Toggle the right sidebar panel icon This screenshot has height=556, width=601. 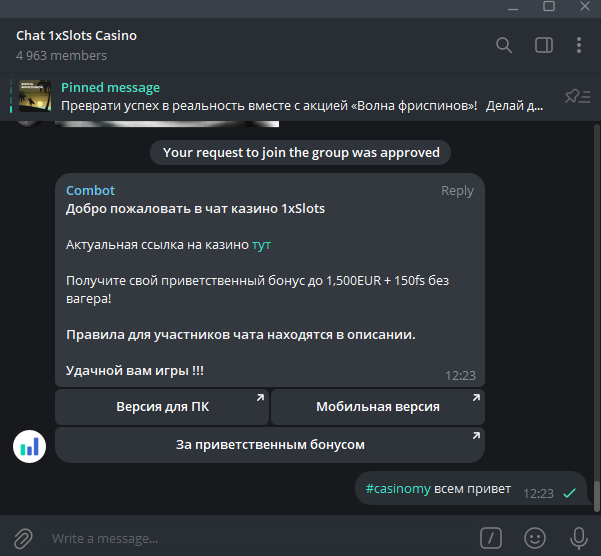(x=544, y=45)
